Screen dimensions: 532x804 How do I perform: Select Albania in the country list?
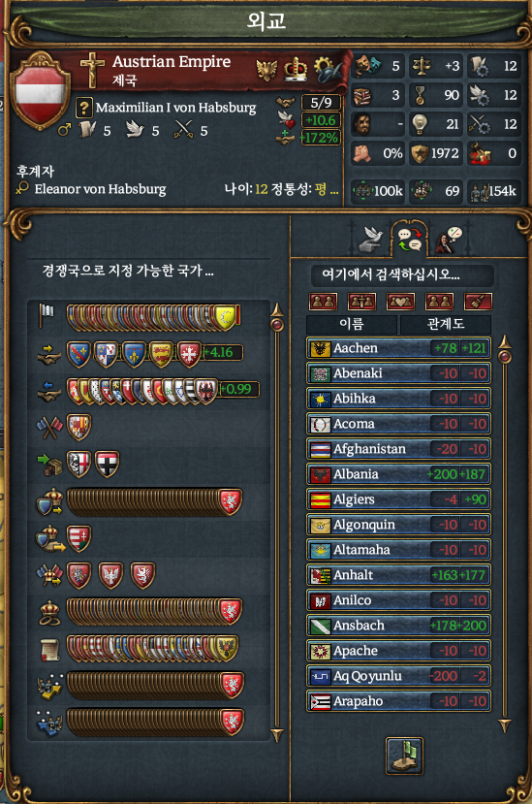[398, 474]
